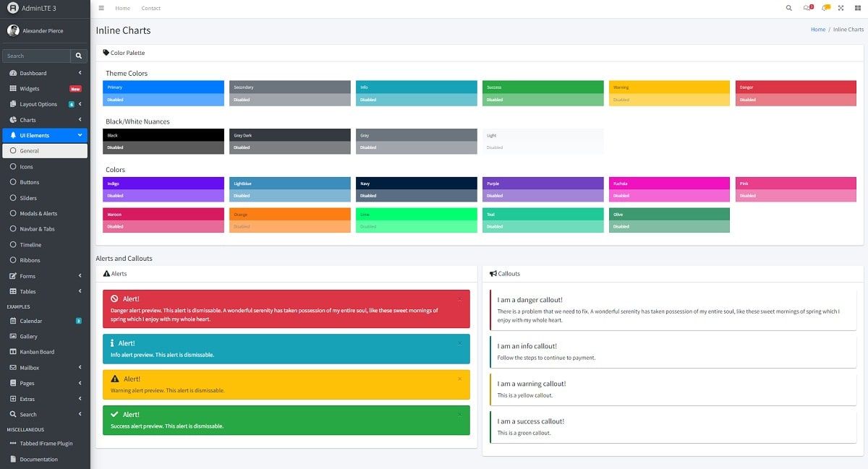Image resolution: width=868 pixels, height=469 pixels.
Task: Click the Alexander Pierce profile picture
Action: [x=12, y=30]
